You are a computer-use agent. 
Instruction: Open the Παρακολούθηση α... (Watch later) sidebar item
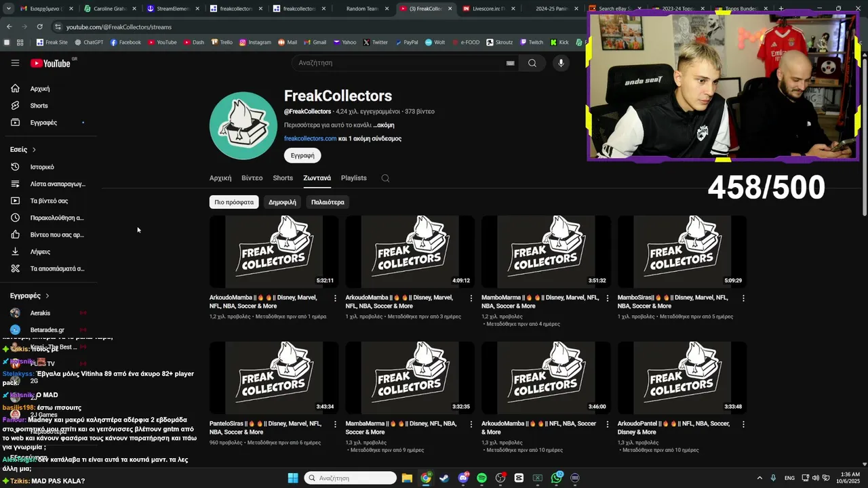(x=48, y=218)
